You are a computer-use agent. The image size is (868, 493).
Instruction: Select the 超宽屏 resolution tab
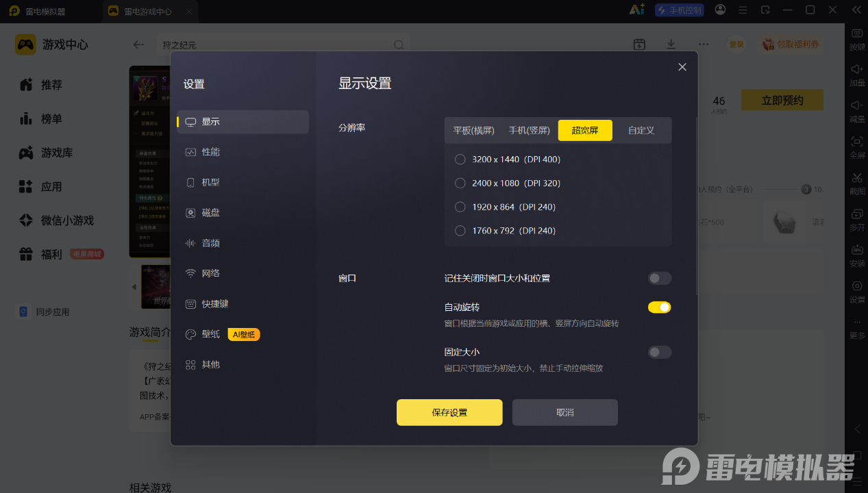pyautogui.click(x=585, y=130)
